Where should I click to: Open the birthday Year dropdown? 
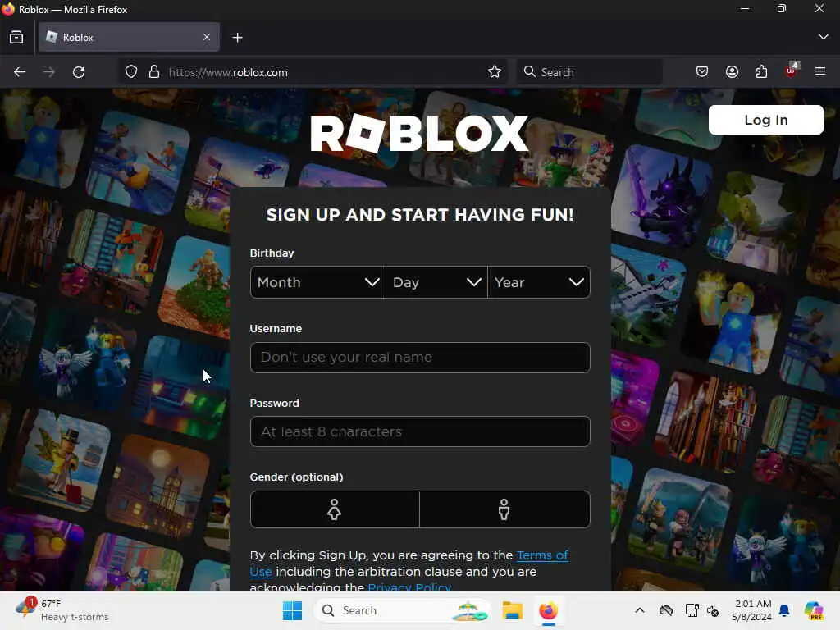coord(539,282)
